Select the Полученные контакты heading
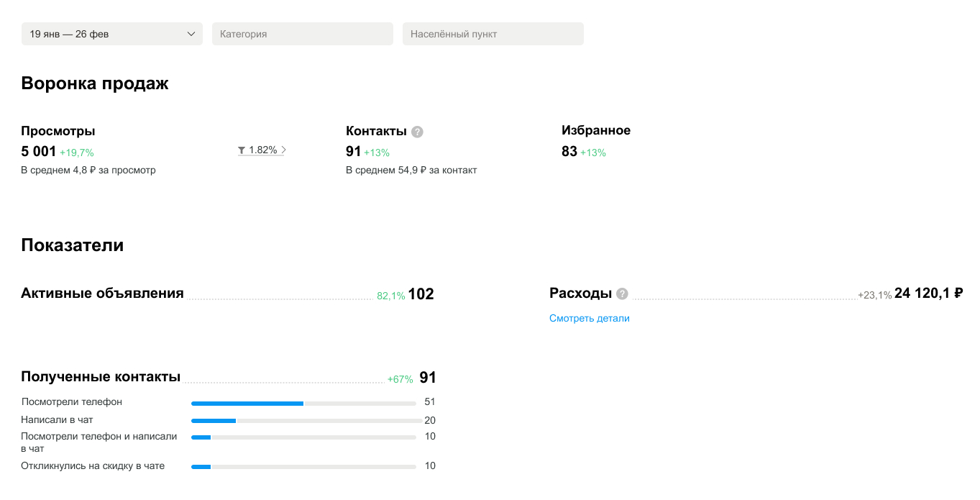The image size is (980, 500). 101,377
